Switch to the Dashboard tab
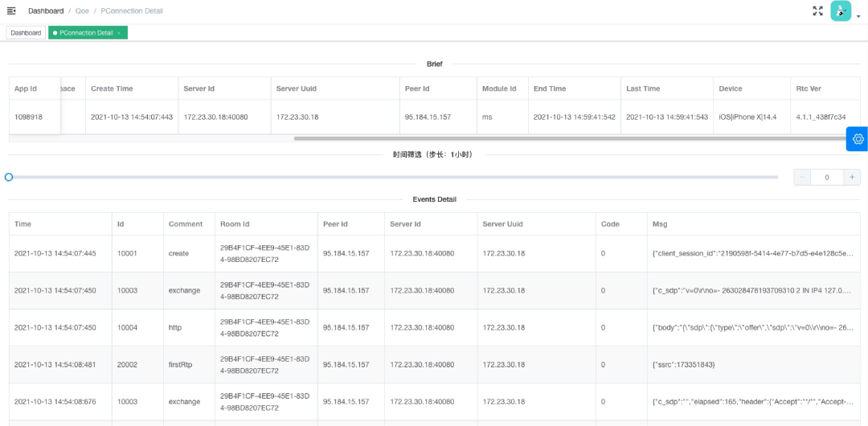This screenshot has height=426, width=868. pyautogui.click(x=26, y=33)
